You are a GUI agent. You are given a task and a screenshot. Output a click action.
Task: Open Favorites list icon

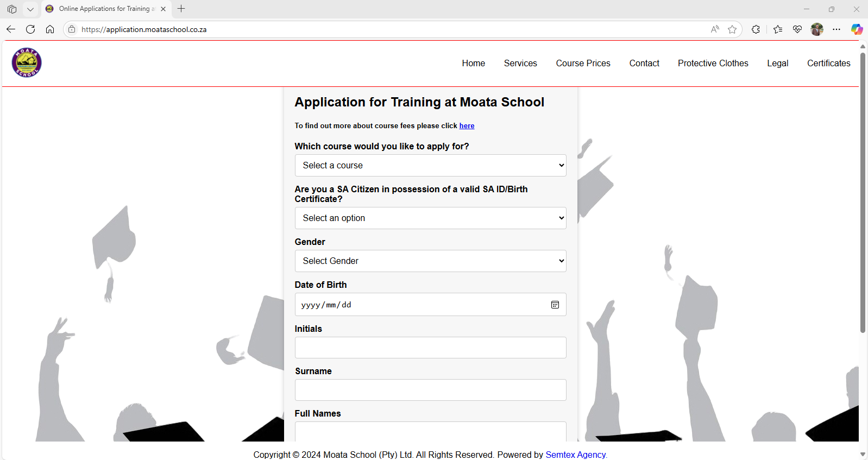[778, 29]
